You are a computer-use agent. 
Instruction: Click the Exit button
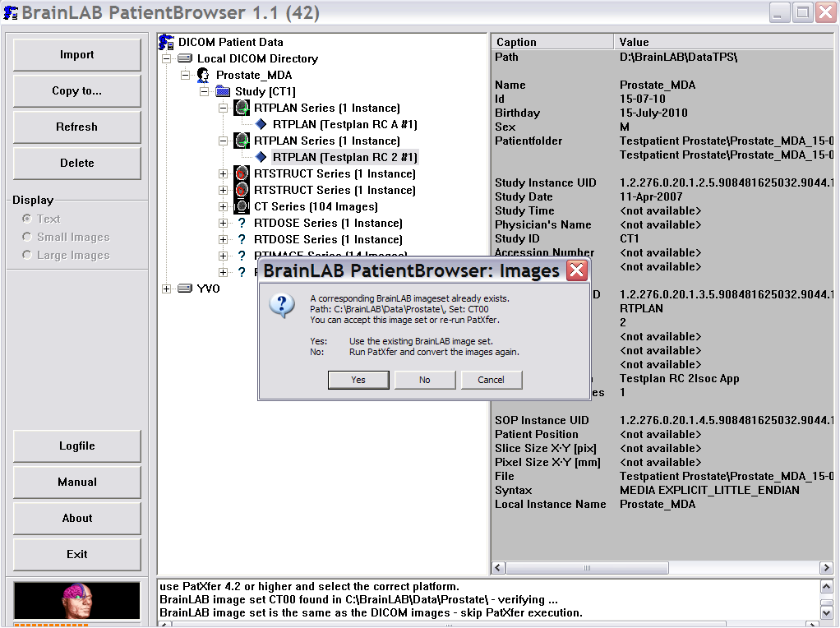click(77, 554)
